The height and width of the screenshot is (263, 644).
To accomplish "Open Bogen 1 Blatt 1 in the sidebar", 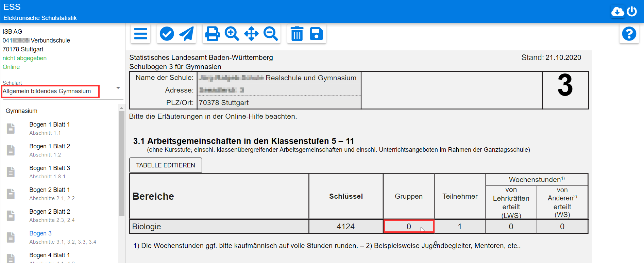I will coord(50,125).
